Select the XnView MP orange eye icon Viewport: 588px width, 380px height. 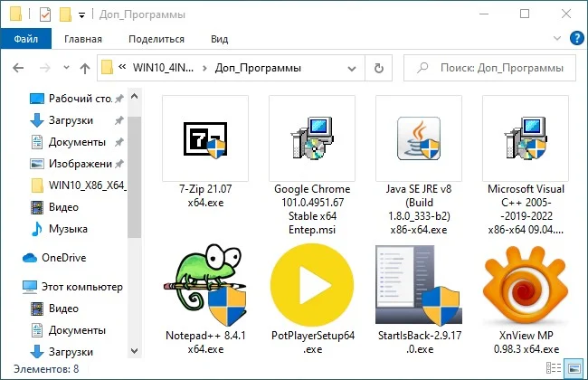pyautogui.click(x=526, y=285)
